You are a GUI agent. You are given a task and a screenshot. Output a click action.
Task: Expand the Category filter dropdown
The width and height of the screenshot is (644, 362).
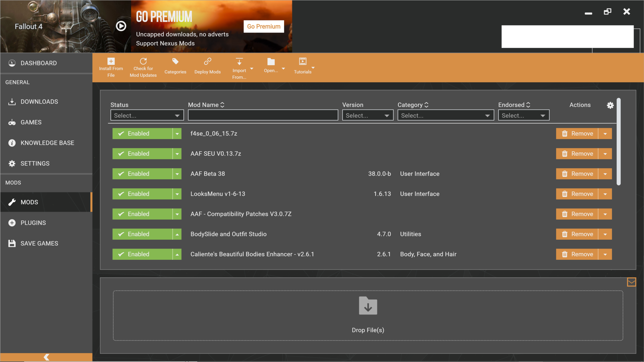(445, 115)
